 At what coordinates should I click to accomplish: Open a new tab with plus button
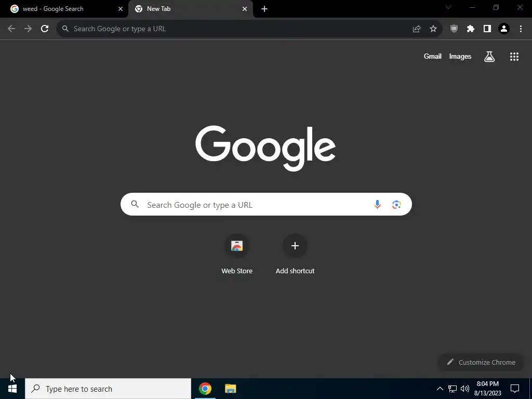tap(264, 9)
